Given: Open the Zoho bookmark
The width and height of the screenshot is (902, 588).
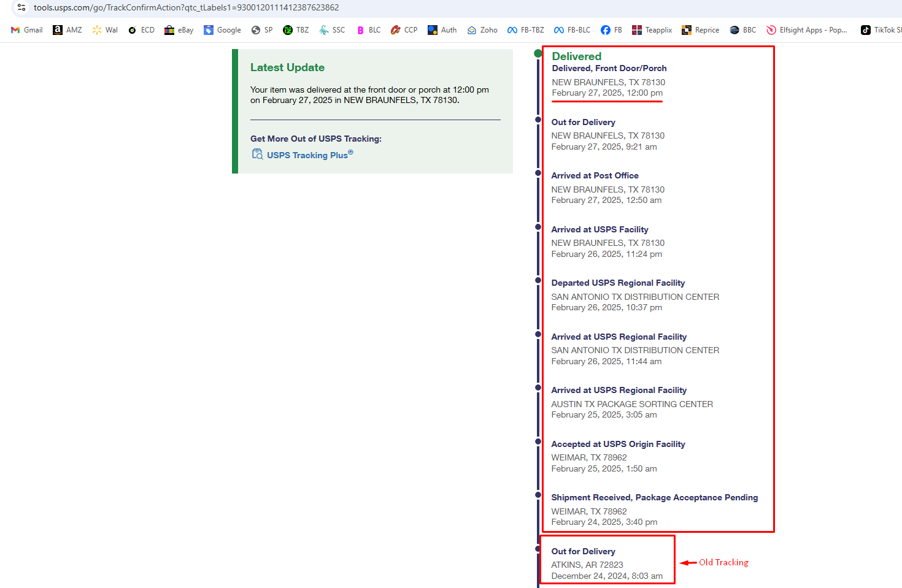Looking at the screenshot, I should pyautogui.click(x=482, y=30).
